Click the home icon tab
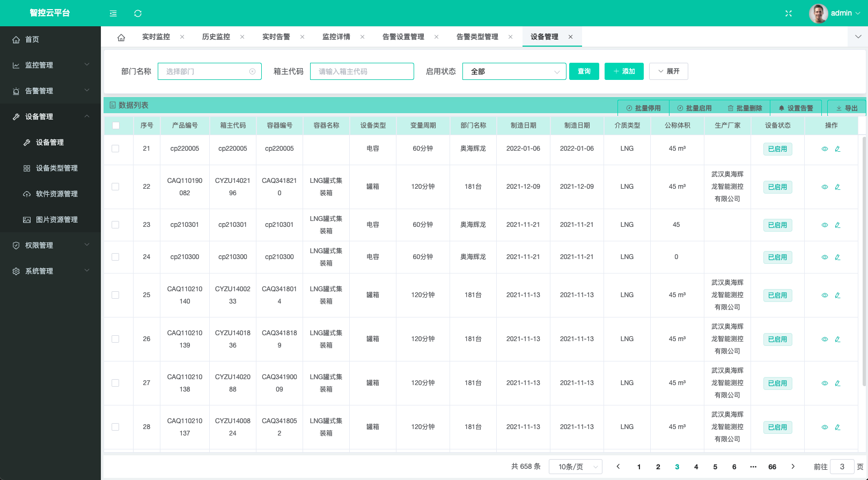 pyautogui.click(x=121, y=38)
